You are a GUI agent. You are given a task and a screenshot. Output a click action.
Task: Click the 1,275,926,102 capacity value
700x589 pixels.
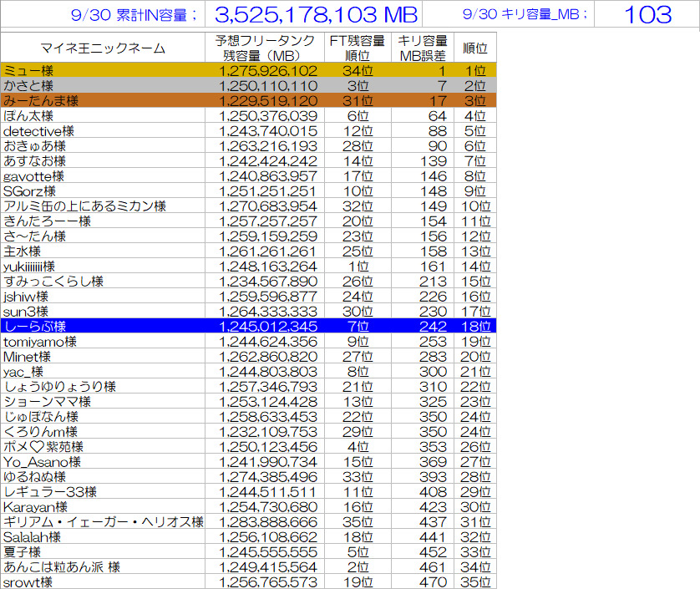[267, 71]
